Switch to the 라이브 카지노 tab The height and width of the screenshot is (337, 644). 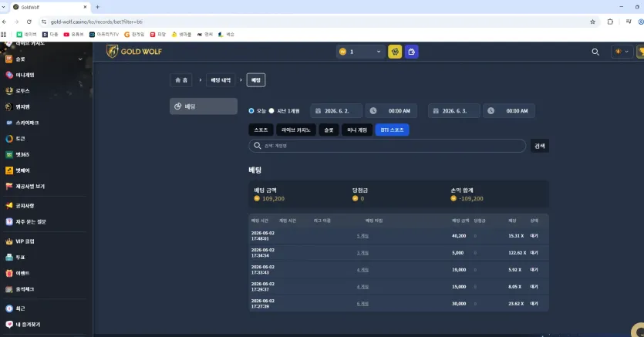tap(295, 130)
